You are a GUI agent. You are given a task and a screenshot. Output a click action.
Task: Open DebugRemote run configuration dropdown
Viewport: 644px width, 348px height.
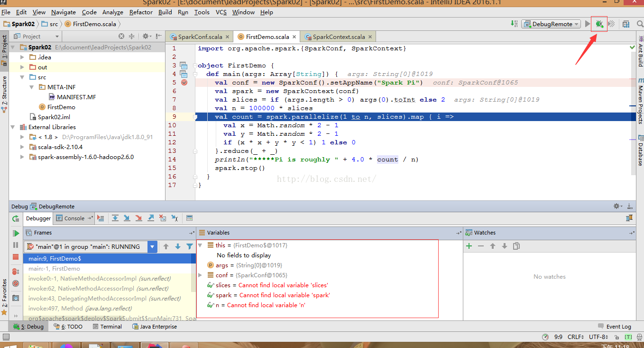click(x=551, y=24)
